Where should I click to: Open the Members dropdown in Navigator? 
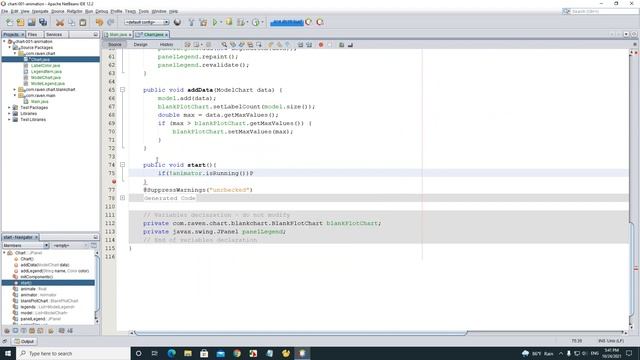pos(26,245)
